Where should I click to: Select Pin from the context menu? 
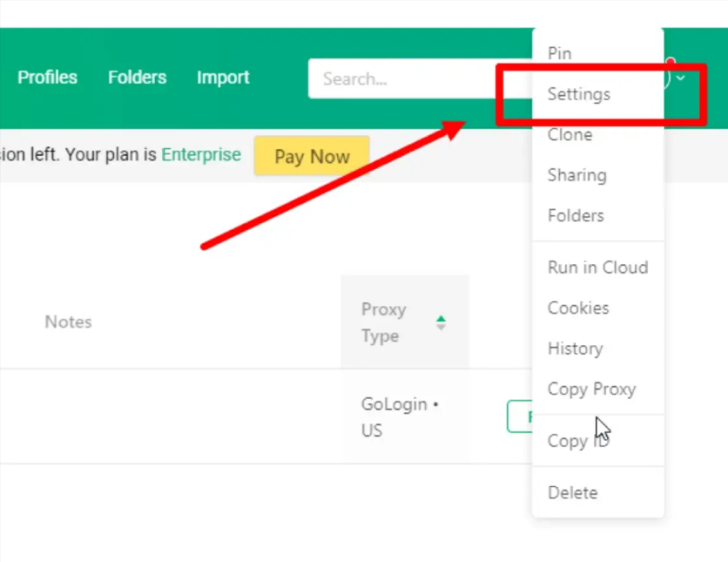click(559, 53)
